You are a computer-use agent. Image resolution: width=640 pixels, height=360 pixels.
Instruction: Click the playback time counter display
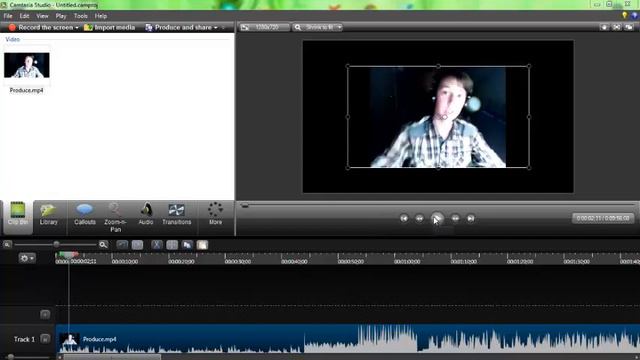coord(603,218)
